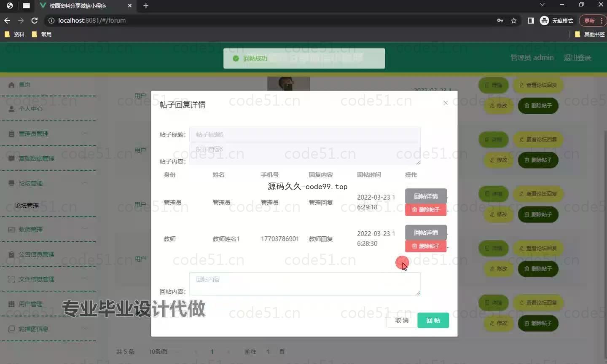View site information icon beside the URL
607x364 pixels.
[x=51, y=20]
